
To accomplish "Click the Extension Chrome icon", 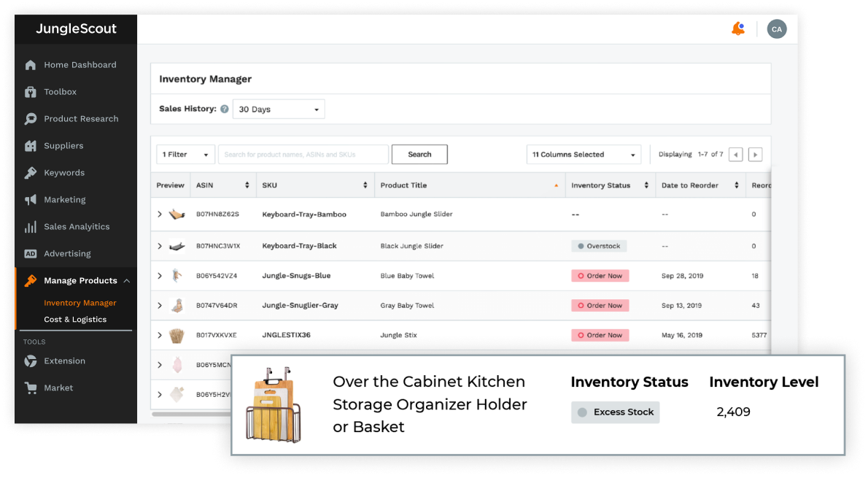I will [31, 361].
